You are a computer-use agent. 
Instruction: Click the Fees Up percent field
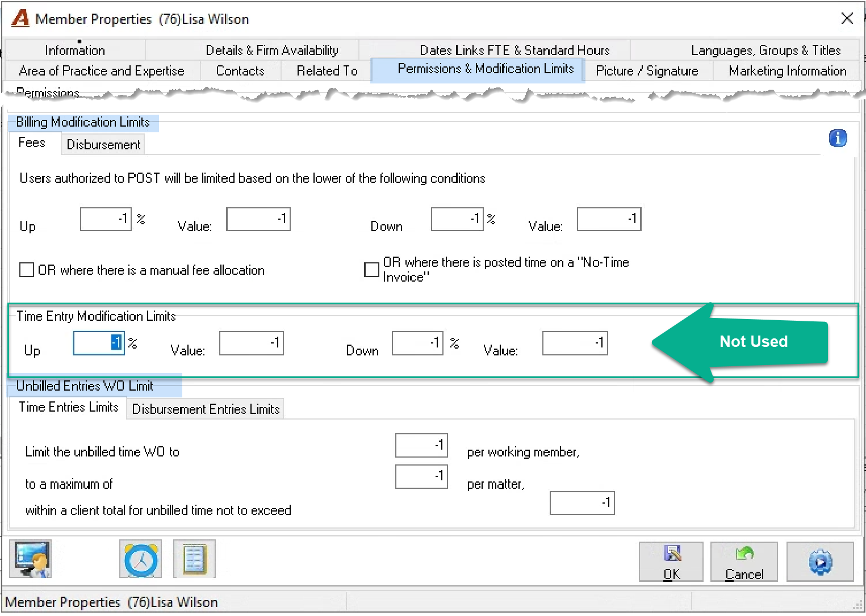point(106,219)
